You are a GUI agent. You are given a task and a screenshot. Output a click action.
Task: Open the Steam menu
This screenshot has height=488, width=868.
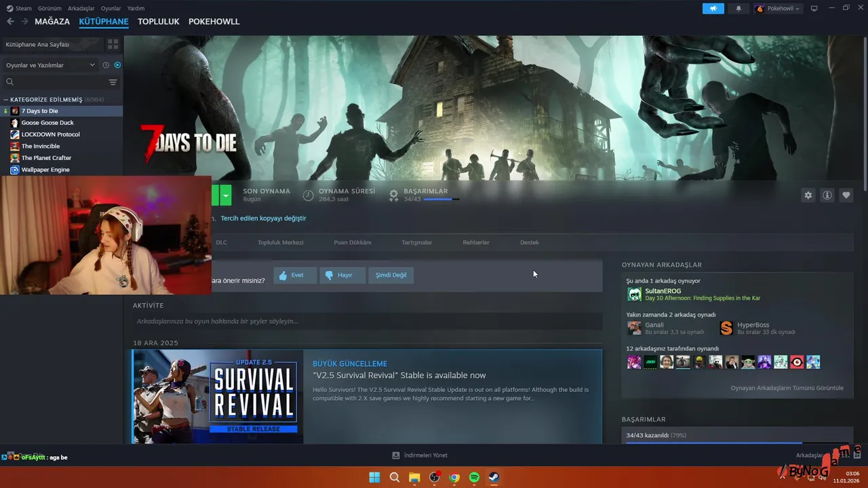click(19, 8)
